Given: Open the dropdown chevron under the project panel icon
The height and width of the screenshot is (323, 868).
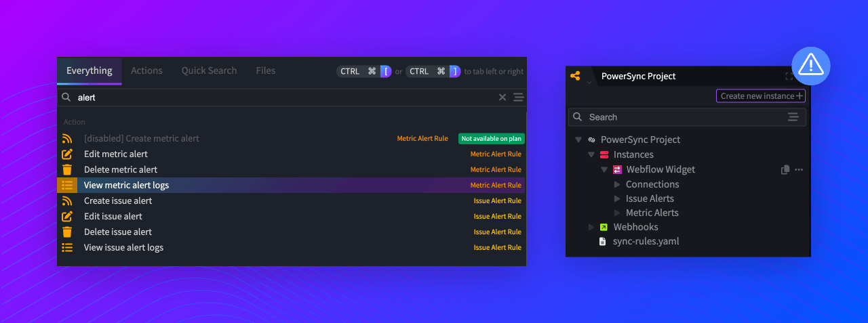Looking at the screenshot, I should (589, 82).
